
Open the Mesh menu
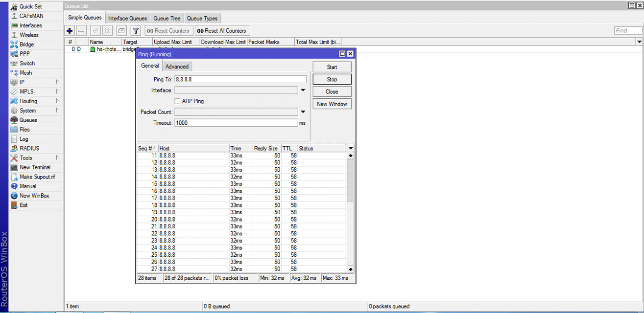(x=25, y=73)
